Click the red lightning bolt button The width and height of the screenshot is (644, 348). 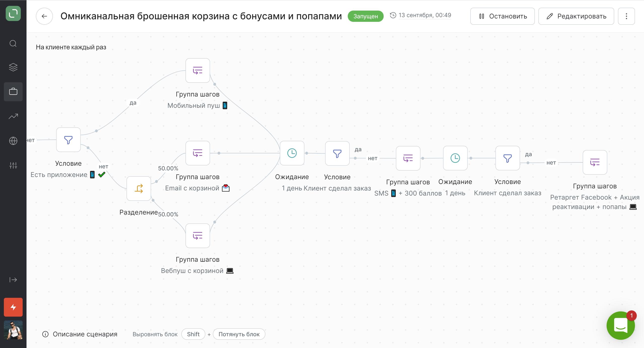(13, 307)
